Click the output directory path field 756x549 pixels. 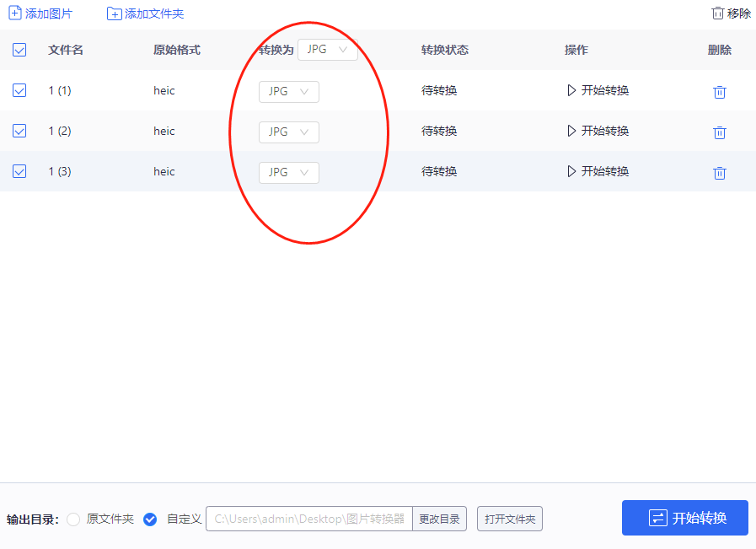tap(309, 519)
